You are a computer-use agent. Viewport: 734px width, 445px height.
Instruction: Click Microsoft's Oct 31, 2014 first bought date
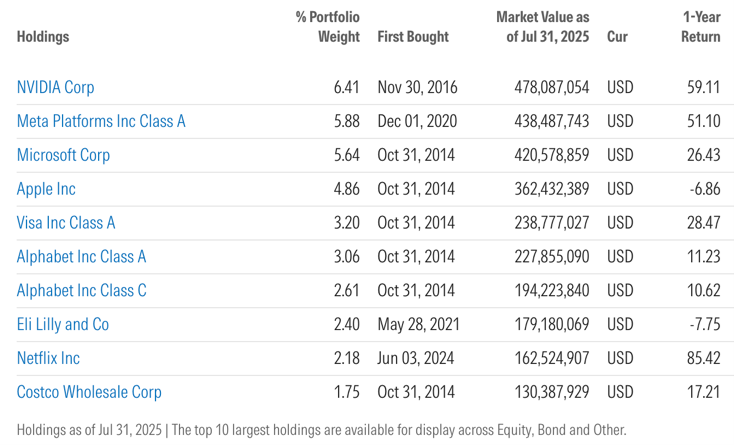[416, 155]
